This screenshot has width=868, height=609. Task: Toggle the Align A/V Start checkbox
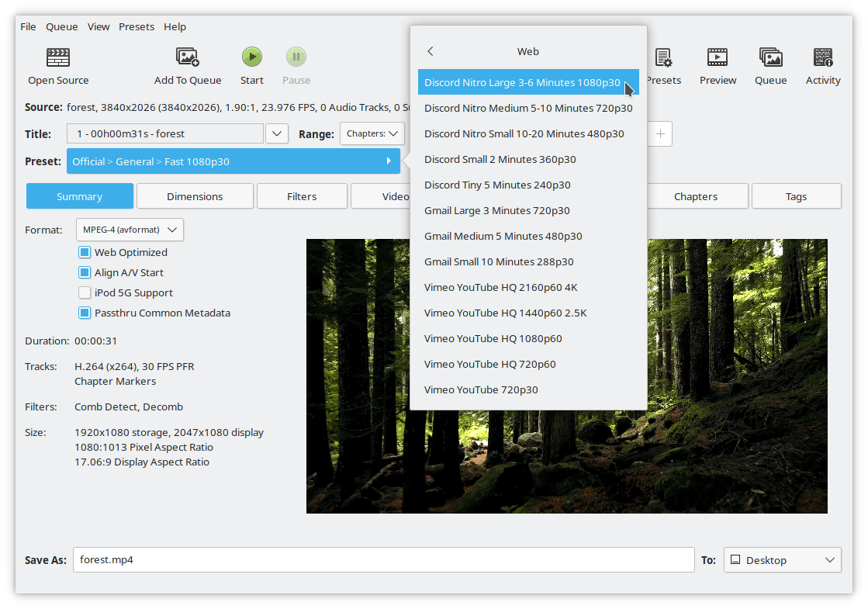tap(84, 272)
